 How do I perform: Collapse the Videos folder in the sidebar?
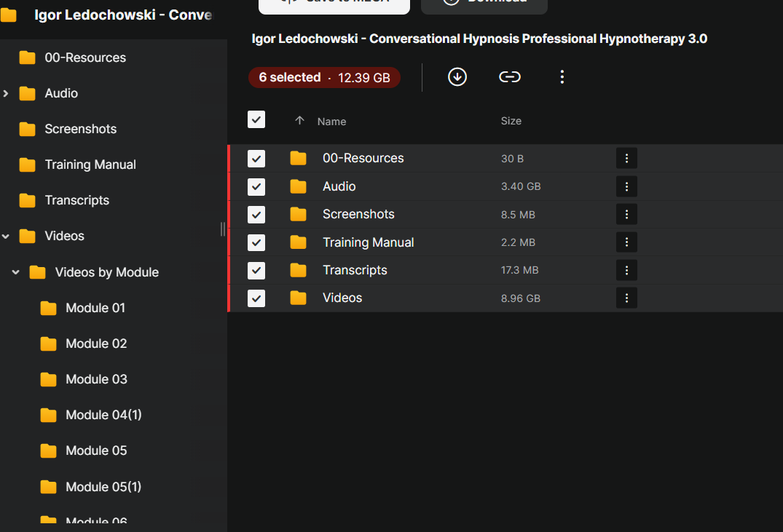click(x=7, y=236)
